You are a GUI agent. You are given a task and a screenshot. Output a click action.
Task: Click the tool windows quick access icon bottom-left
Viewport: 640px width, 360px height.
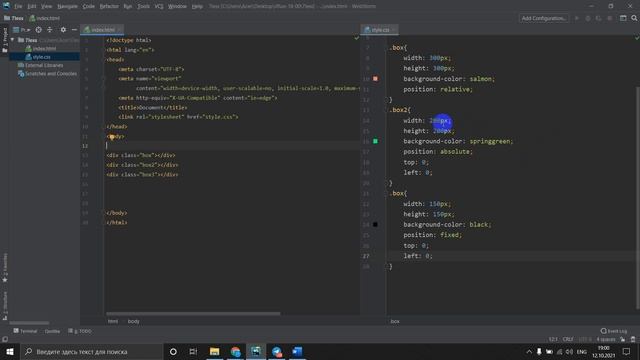5,339
